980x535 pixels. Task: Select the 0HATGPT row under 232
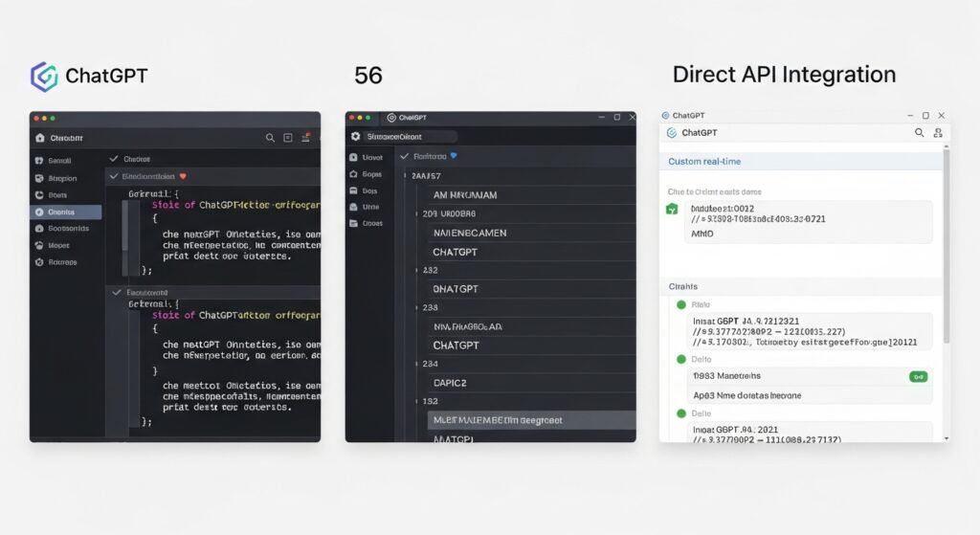531,289
